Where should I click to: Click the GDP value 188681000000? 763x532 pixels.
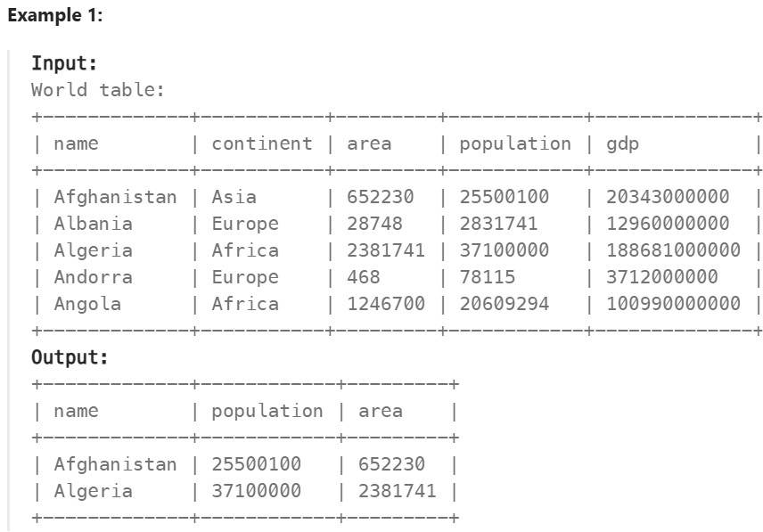(x=673, y=250)
